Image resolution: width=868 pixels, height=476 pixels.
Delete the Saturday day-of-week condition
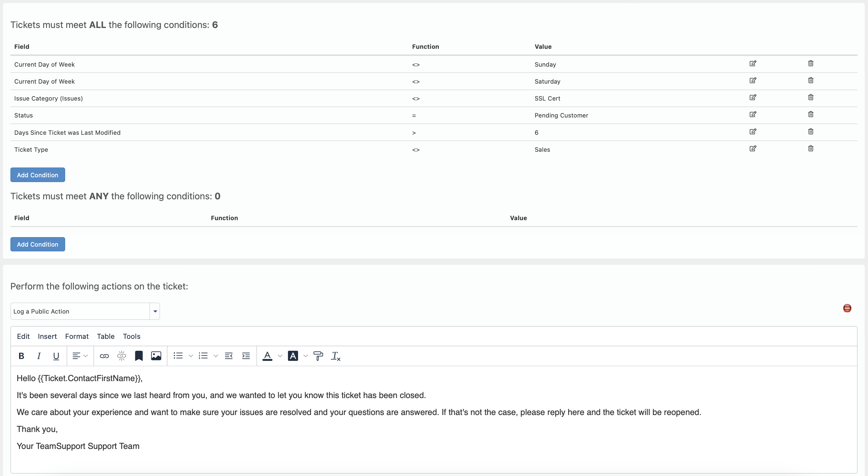coord(811,80)
